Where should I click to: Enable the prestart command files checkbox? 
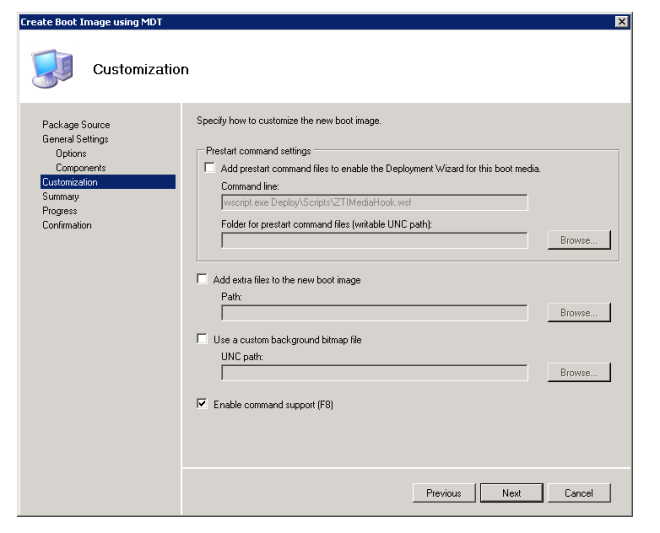coord(209,168)
